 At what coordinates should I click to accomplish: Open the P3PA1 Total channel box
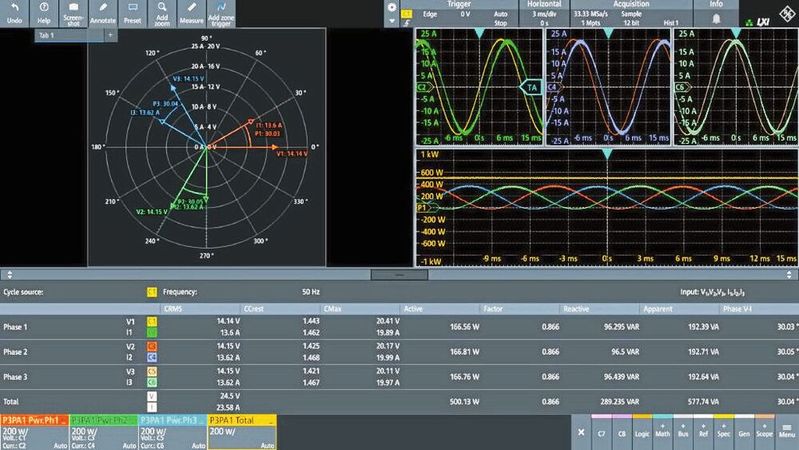242,432
